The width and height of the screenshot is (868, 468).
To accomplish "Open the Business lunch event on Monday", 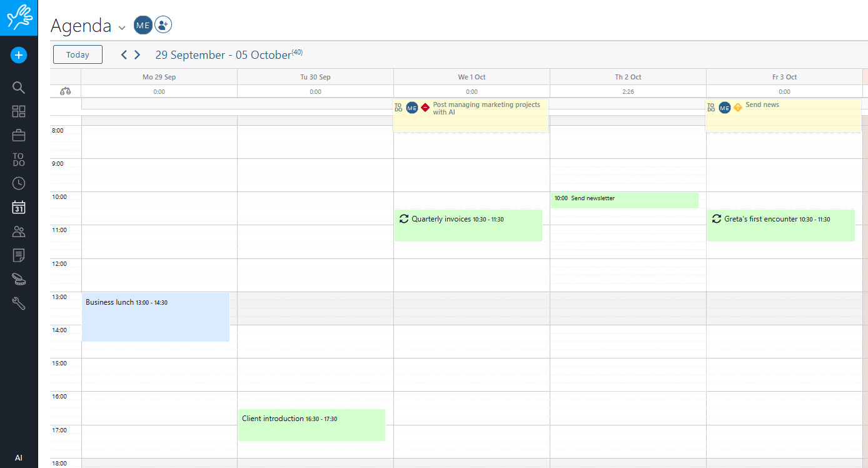I will pos(155,316).
